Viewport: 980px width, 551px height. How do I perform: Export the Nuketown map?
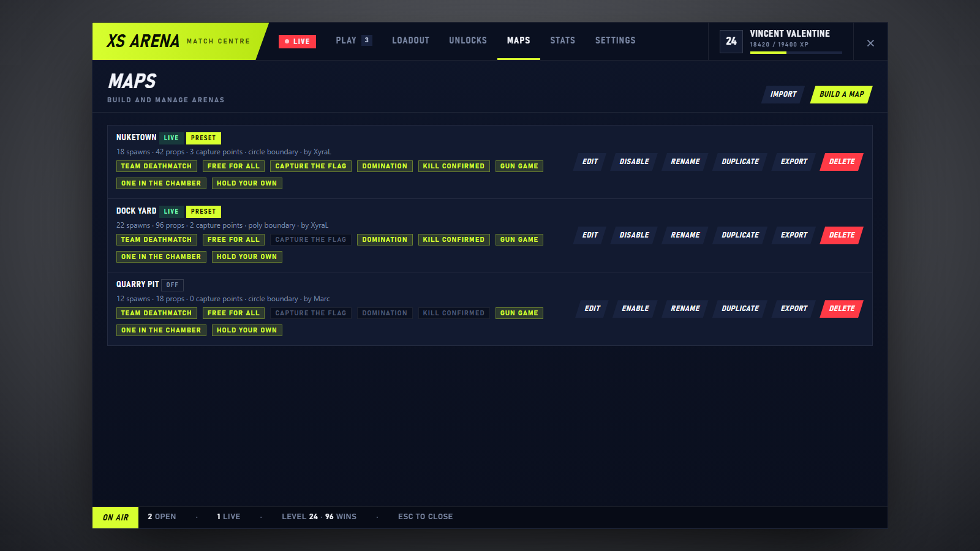(x=794, y=162)
